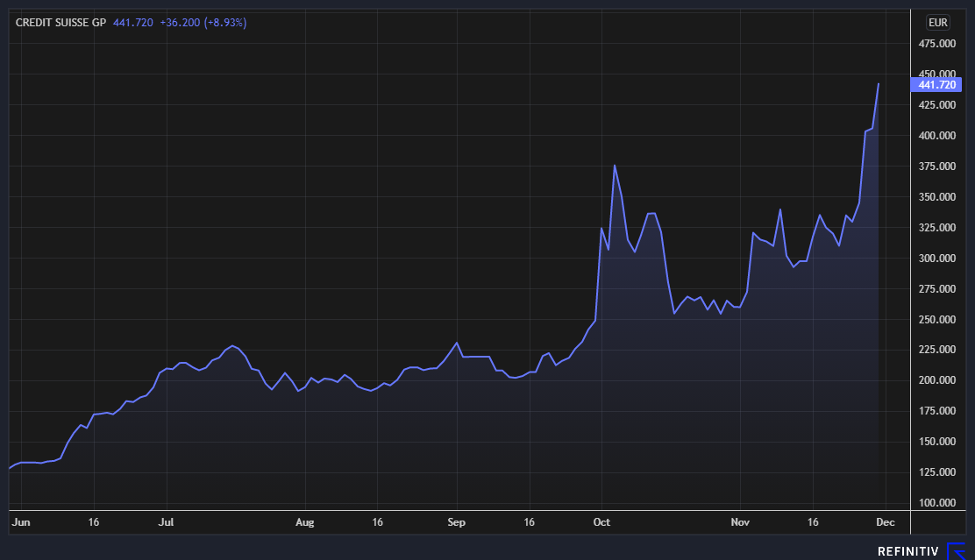Click the +36.200 change value

tap(180, 23)
